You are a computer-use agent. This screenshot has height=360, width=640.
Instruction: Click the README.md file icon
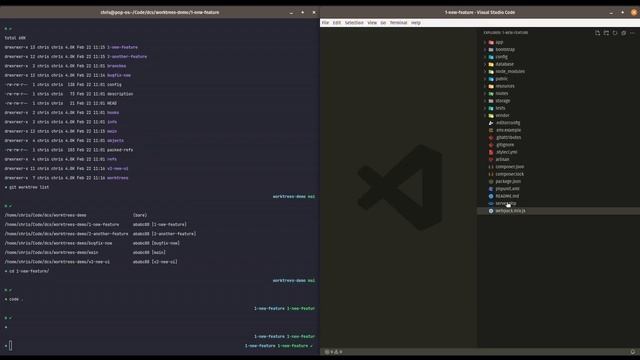click(x=491, y=196)
